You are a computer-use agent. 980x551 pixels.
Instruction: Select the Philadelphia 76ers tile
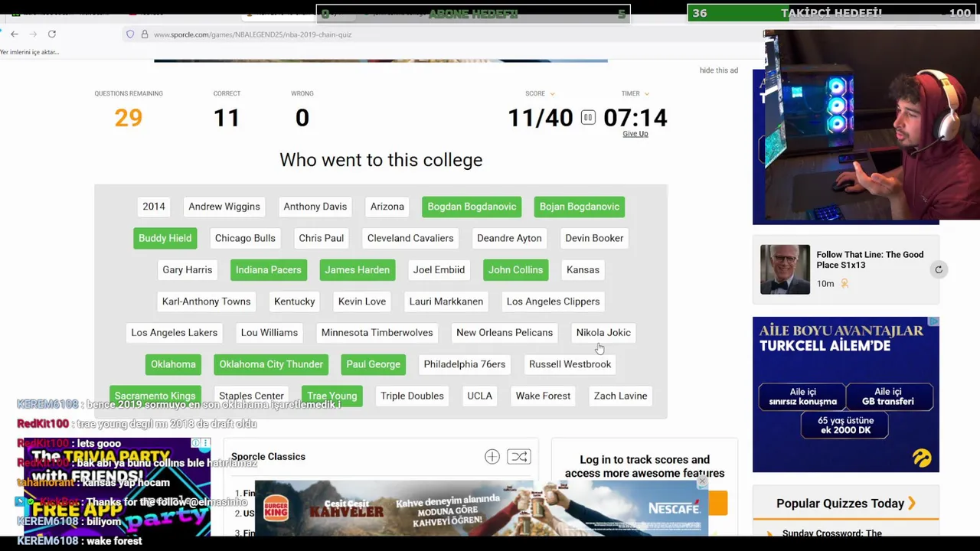click(x=465, y=364)
